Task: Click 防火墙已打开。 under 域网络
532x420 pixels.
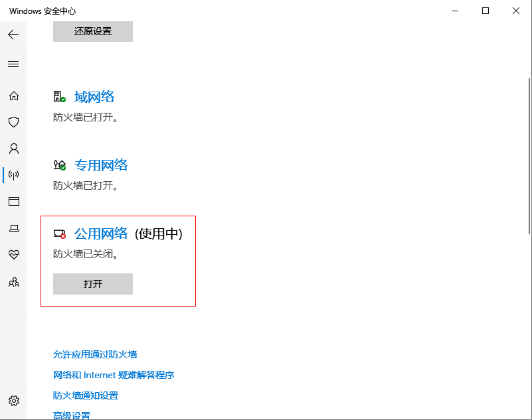Action: 86,117
